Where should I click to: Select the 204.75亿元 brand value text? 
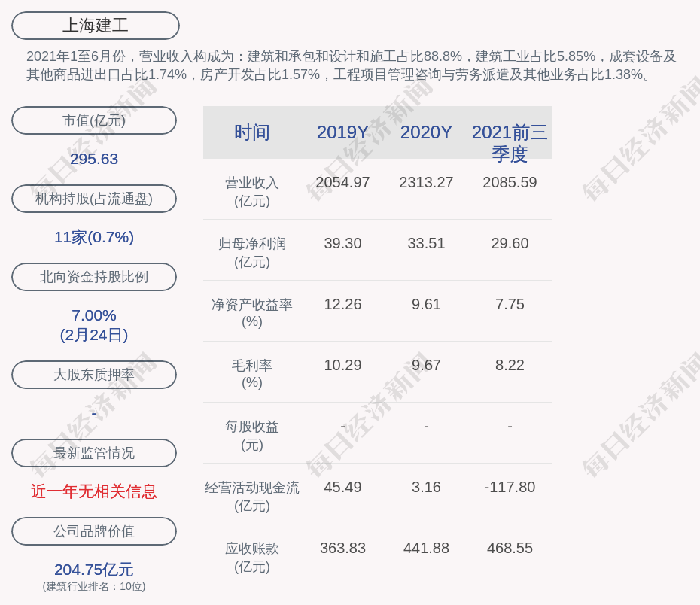pyautogui.click(x=94, y=570)
